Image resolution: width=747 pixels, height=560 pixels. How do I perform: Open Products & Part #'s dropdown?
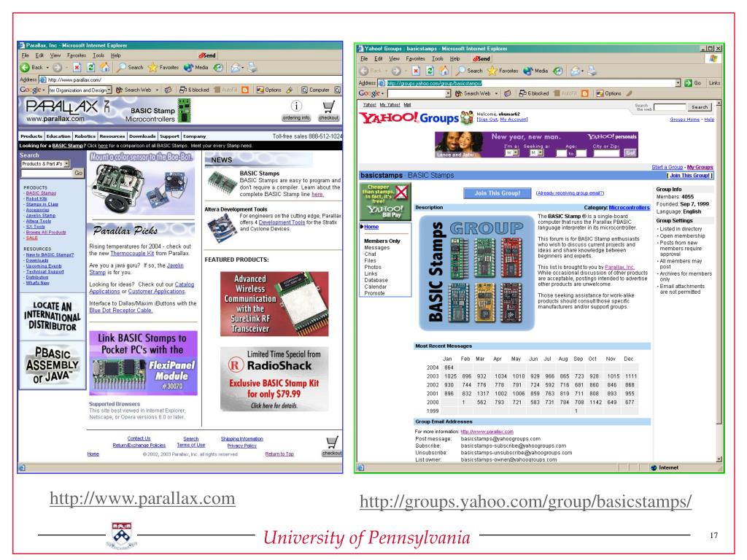66,164
